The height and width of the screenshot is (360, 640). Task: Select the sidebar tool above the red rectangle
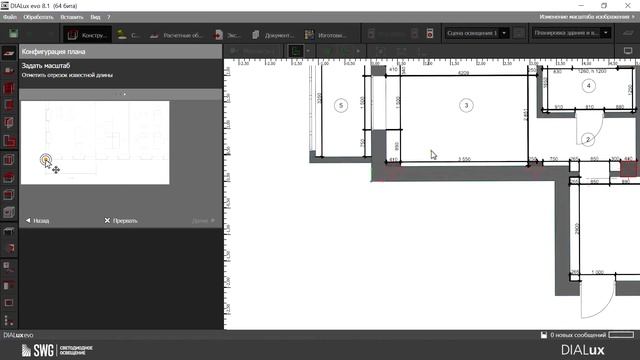pos(9,285)
